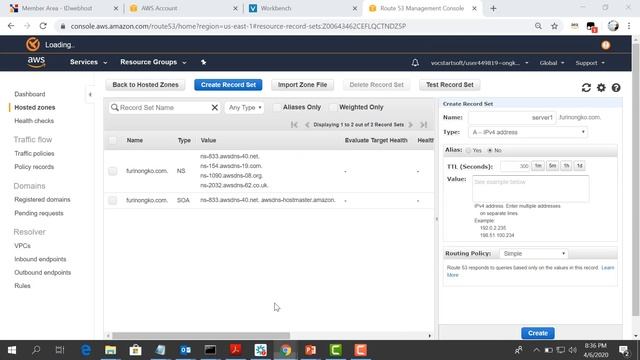Clear the Record Set Name search field
Image resolution: width=640 pixels, height=360 pixels.
pos(214,107)
